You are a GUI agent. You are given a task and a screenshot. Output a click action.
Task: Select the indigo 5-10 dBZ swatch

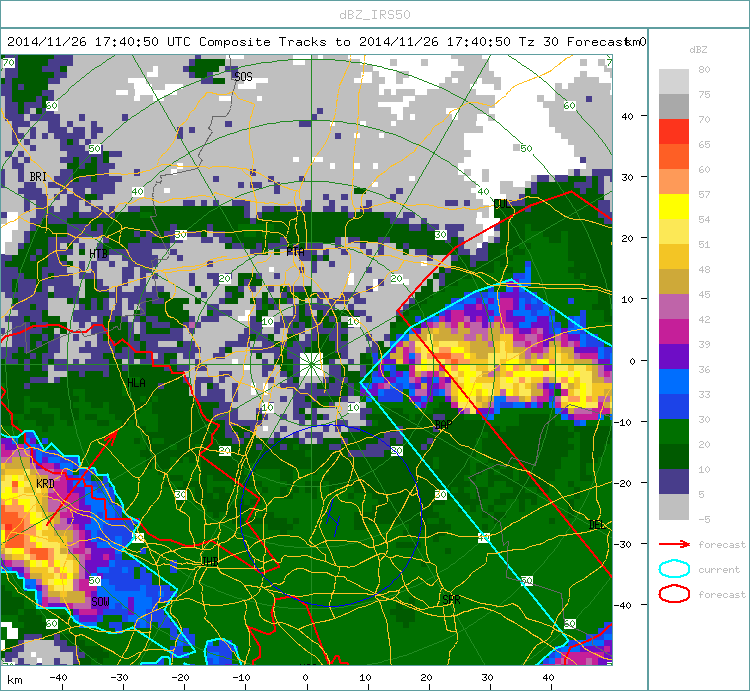[673, 481]
